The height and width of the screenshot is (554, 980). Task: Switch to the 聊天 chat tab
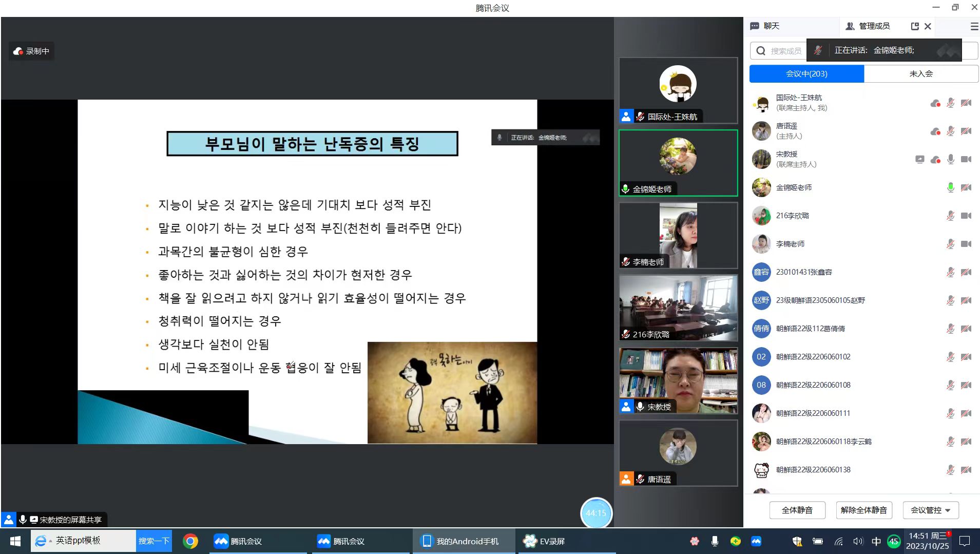pyautogui.click(x=765, y=26)
